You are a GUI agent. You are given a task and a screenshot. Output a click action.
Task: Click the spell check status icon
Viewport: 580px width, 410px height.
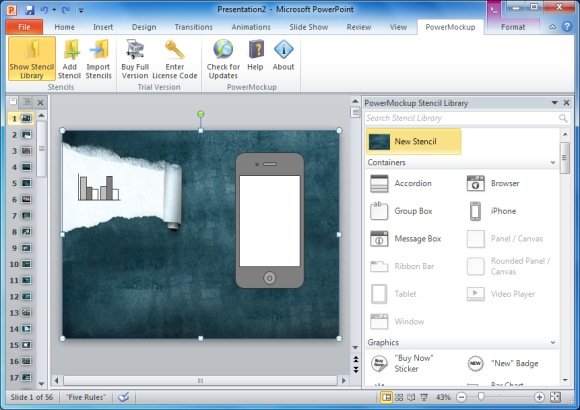124,397
